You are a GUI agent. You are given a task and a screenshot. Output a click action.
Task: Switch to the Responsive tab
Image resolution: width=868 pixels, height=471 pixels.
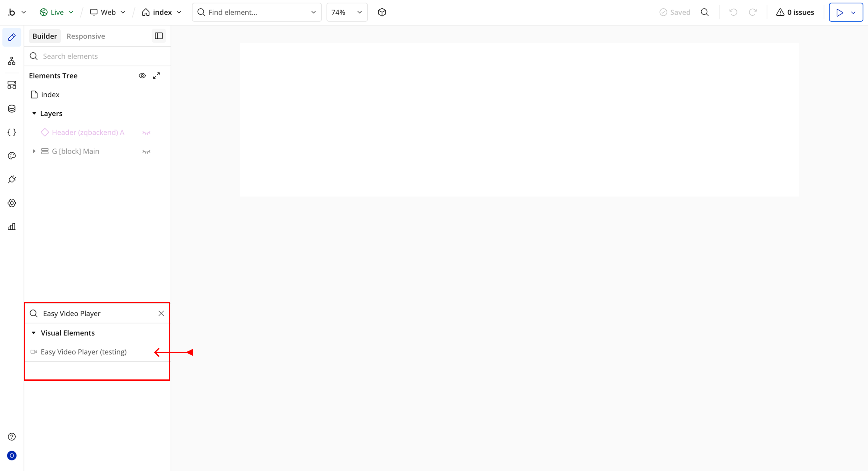click(x=86, y=36)
